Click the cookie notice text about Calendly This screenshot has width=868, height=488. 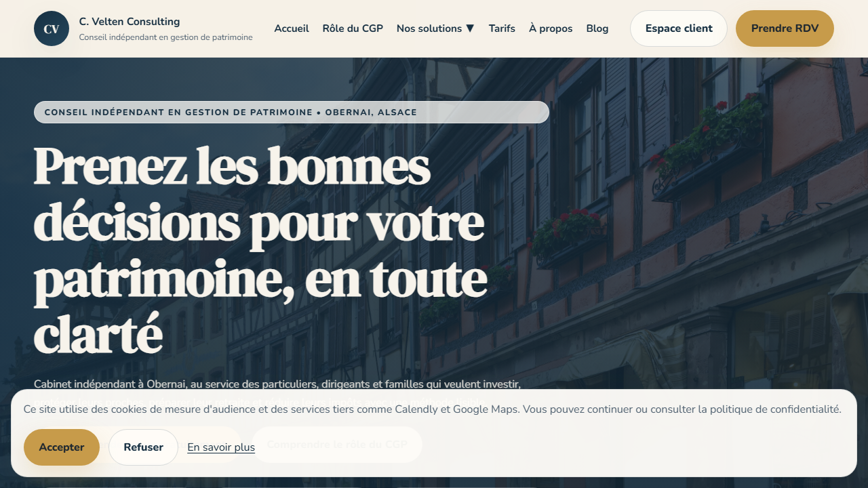pos(432,409)
